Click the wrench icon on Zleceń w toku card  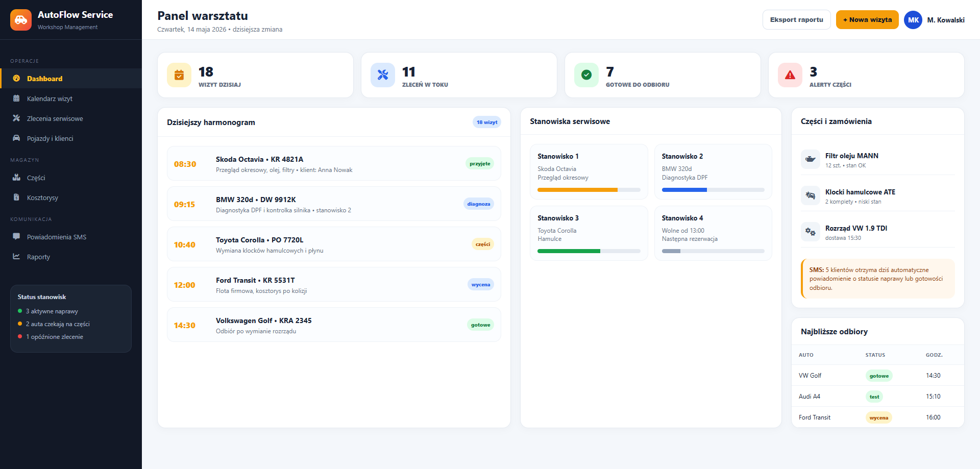pyautogui.click(x=383, y=75)
